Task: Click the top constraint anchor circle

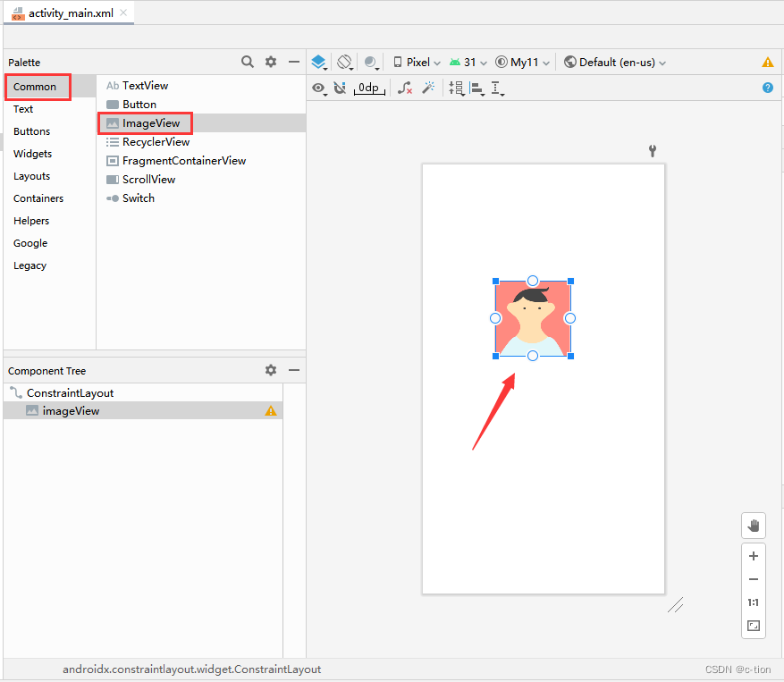Action: coord(533,281)
